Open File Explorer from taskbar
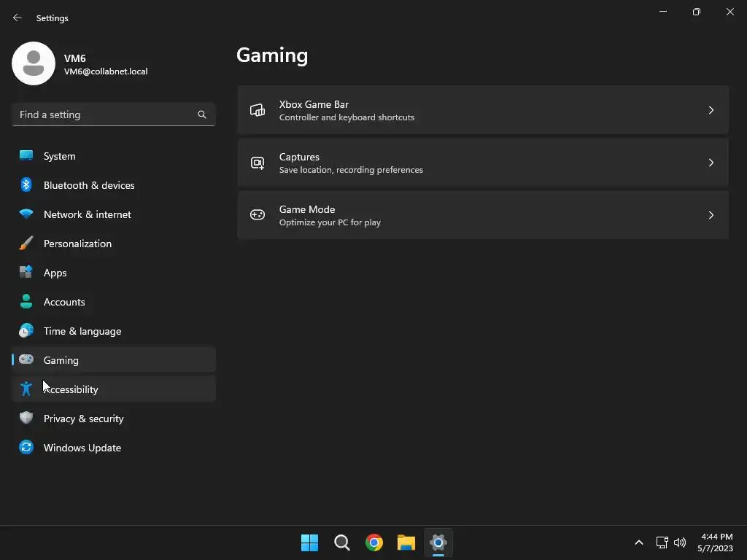Viewport: 747px width, 560px height. 406,542
